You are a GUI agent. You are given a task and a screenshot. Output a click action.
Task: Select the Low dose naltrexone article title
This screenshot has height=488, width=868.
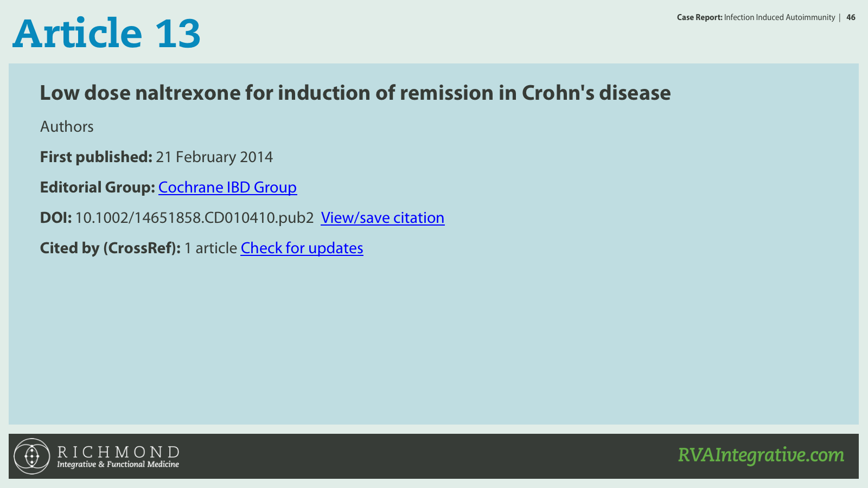pos(355,93)
